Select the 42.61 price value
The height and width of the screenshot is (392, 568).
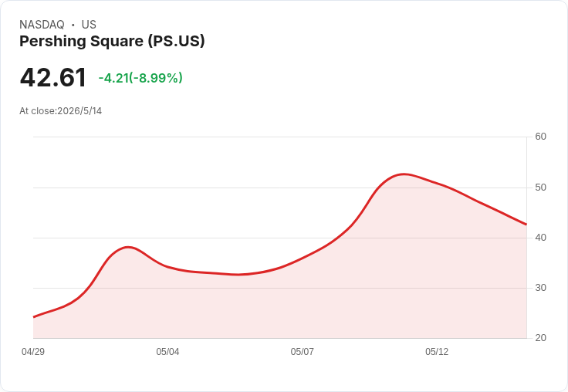(53, 77)
